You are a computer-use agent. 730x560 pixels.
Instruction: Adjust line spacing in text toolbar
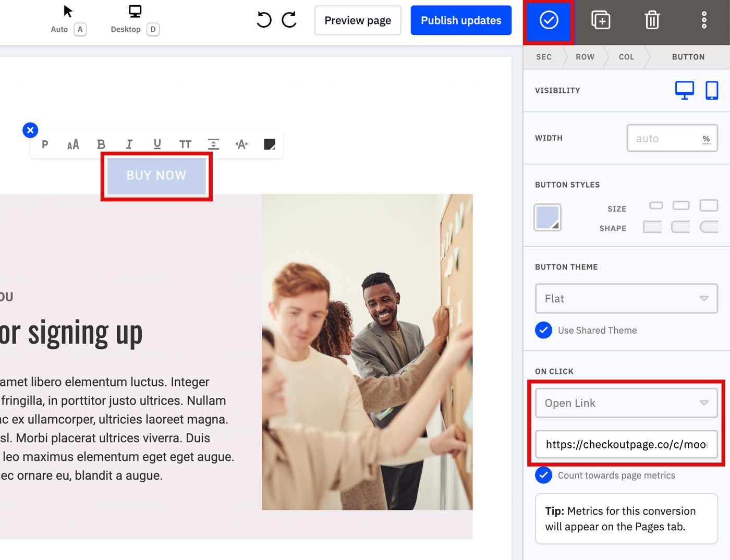(x=213, y=144)
